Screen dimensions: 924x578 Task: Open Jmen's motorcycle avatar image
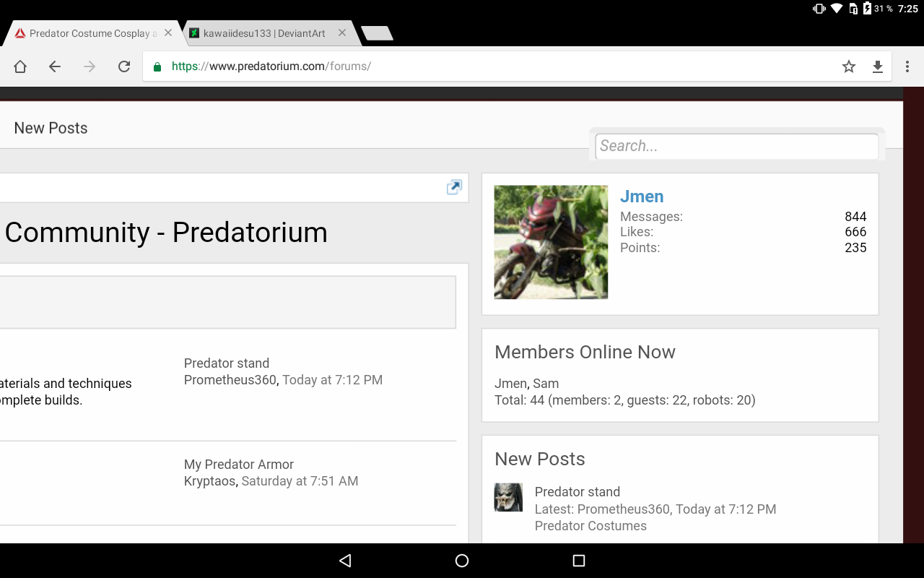[x=551, y=242]
